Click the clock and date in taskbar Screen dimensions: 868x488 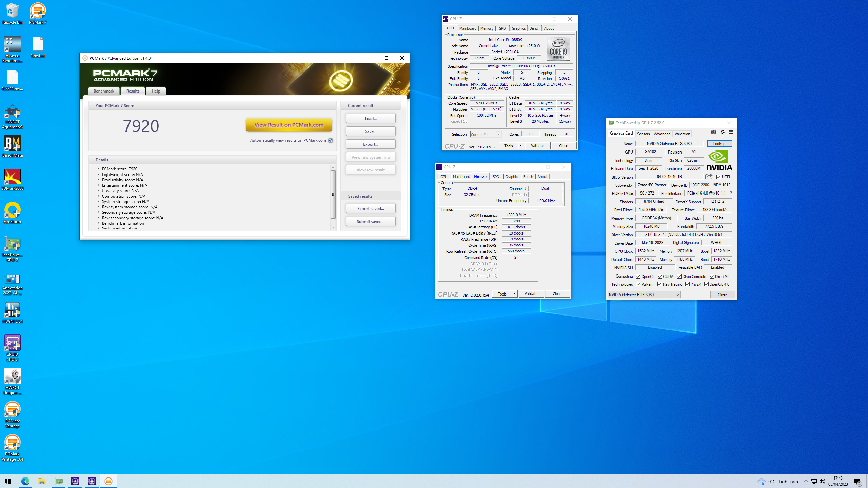click(x=838, y=481)
